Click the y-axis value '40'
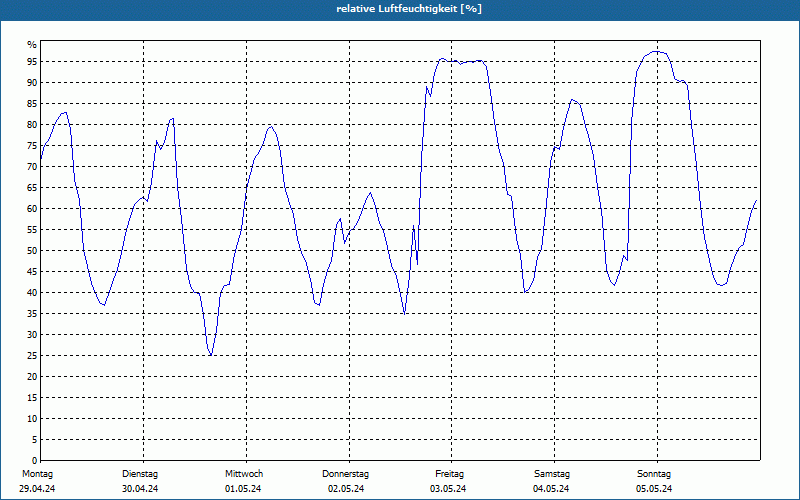This screenshot has height=500, width=800. click(32, 293)
